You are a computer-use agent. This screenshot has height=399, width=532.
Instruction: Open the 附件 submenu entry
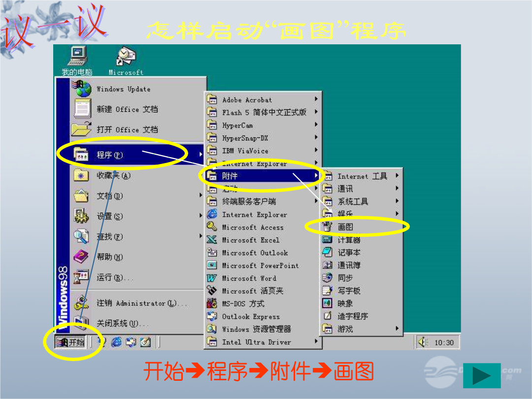263,176
